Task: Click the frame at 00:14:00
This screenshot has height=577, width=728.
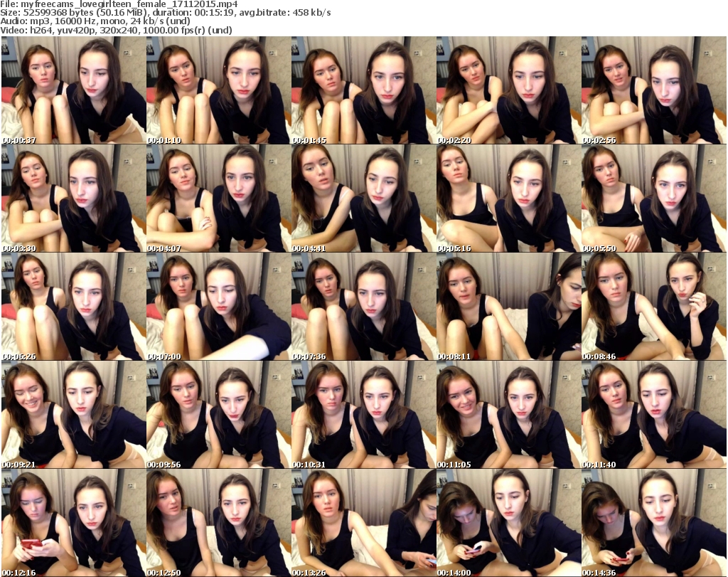Action: [508, 523]
